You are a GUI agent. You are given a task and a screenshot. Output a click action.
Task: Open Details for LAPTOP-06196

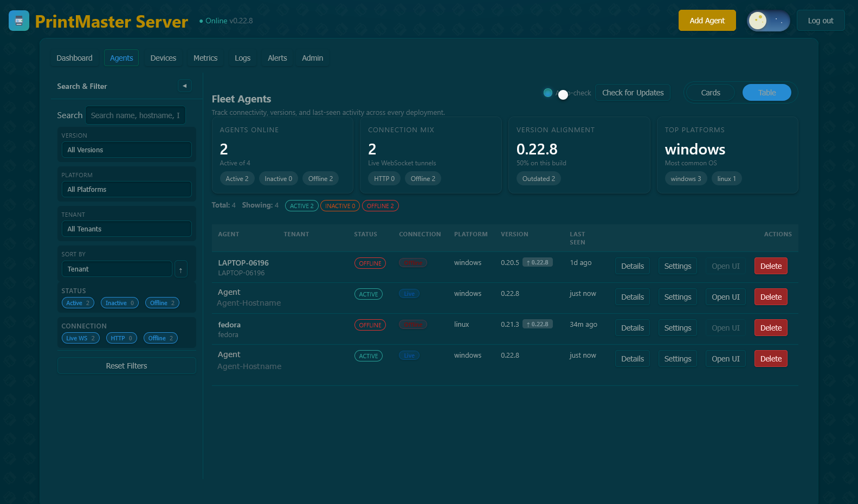pyautogui.click(x=633, y=266)
